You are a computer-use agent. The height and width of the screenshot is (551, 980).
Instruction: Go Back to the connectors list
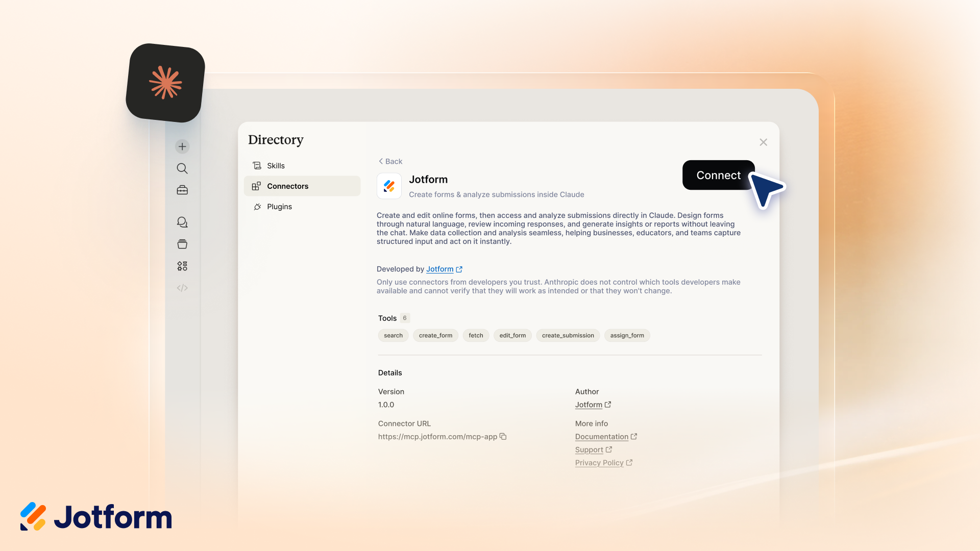click(x=390, y=161)
